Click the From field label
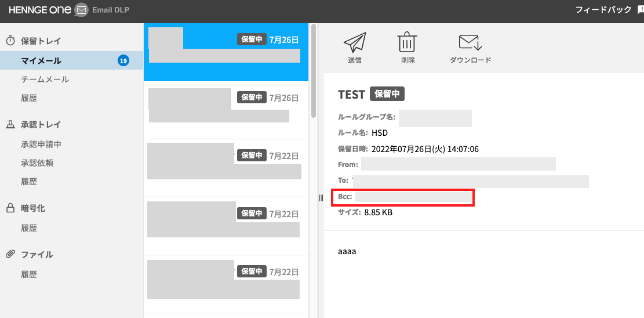Image resolution: width=644 pixels, height=318 pixels. coord(348,165)
